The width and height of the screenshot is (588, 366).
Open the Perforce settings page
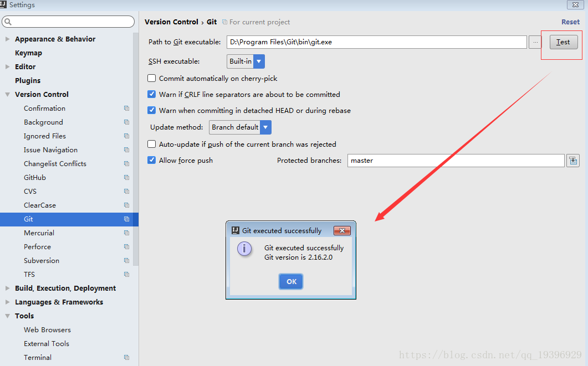point(38,247)
